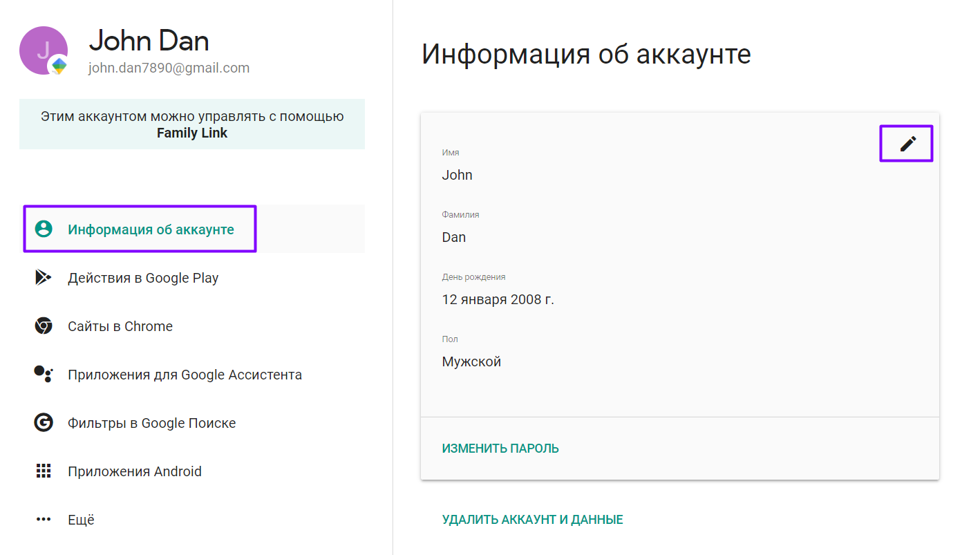Viewport: 980px width, 555px height.
Task: Select Приложения Android menu item
Action: pyautogui.click(x=192, y=471)
